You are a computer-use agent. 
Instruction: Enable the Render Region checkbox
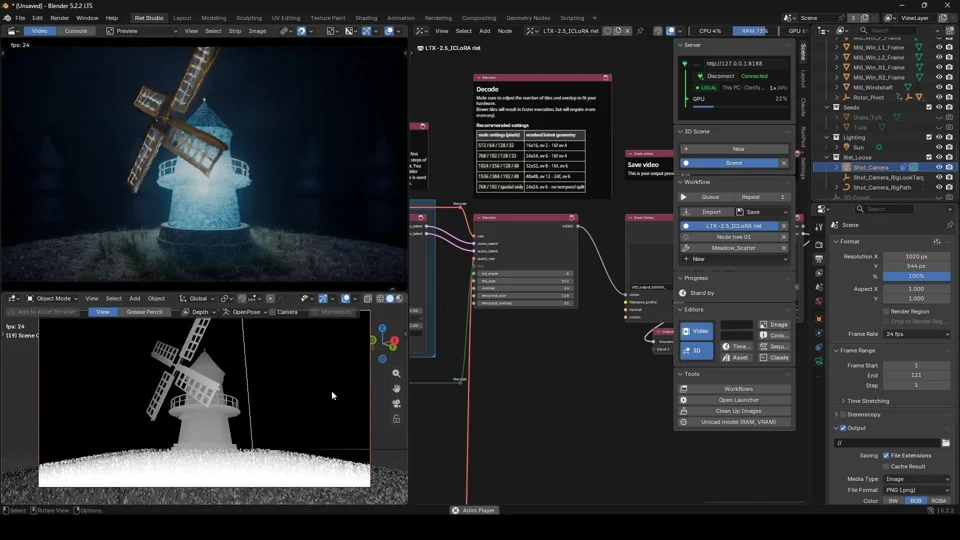886,312
